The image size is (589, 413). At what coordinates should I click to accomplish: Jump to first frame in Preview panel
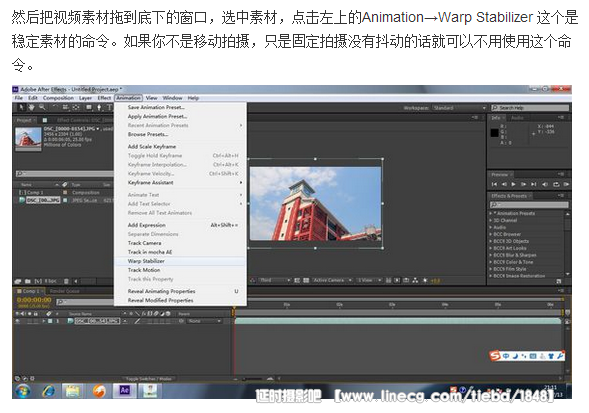coord(494,184)
